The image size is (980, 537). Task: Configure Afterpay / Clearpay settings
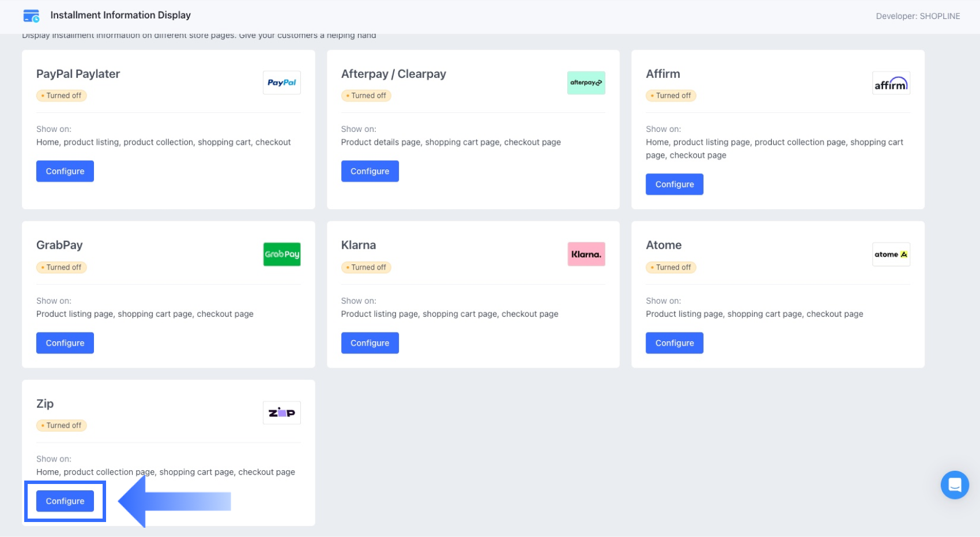[370, 171]
